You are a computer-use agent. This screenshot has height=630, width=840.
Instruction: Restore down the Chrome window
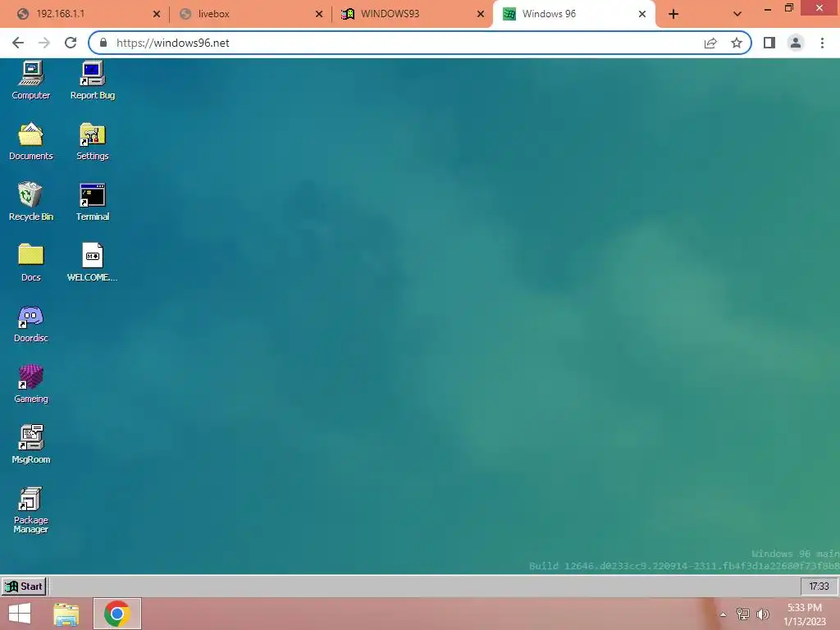[x=789, y=7]
